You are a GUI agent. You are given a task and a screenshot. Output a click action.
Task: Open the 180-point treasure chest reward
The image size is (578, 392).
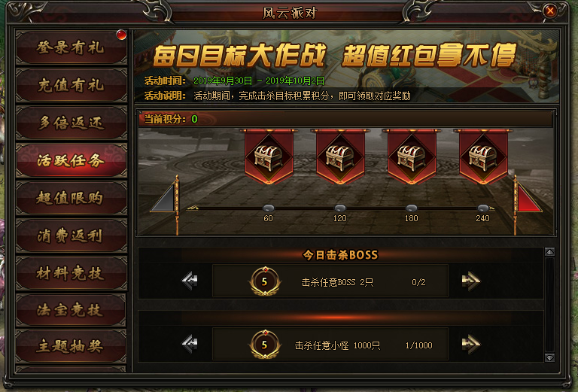click(412, 157)
